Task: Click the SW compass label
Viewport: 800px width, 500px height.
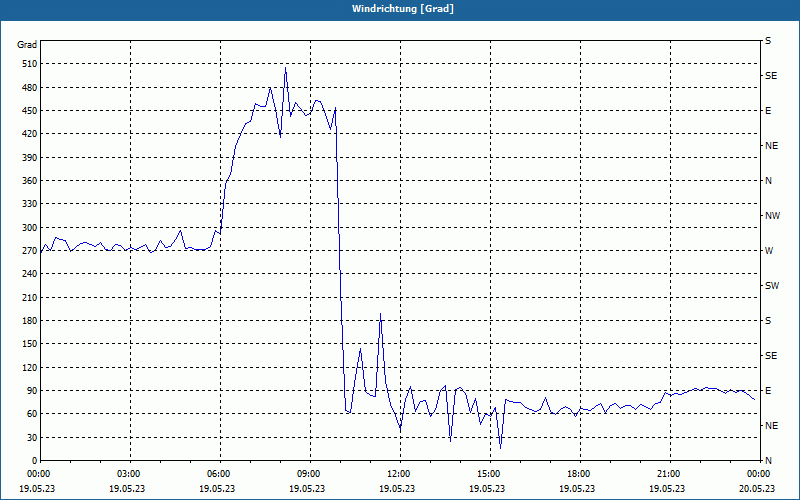Action: click(x=772, y=286)
